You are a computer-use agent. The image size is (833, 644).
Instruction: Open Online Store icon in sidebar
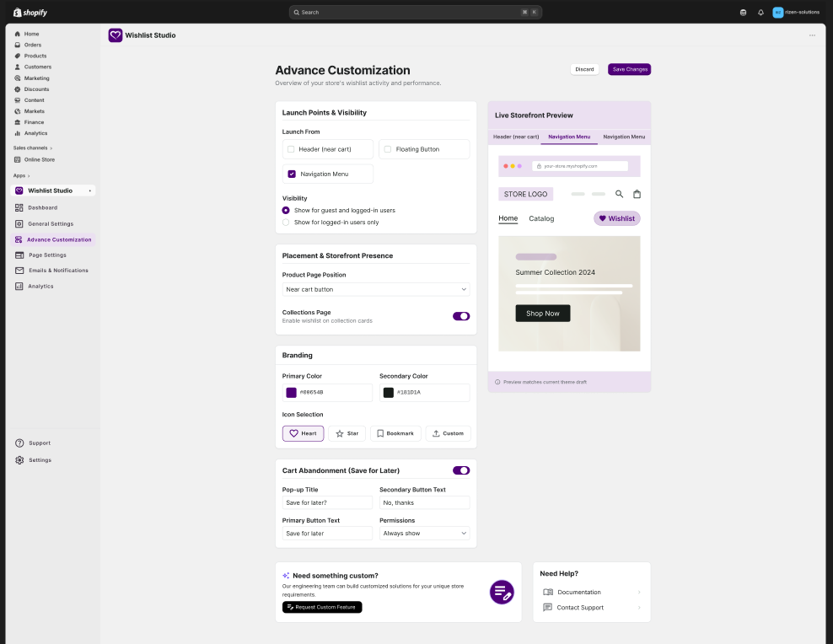18,159
